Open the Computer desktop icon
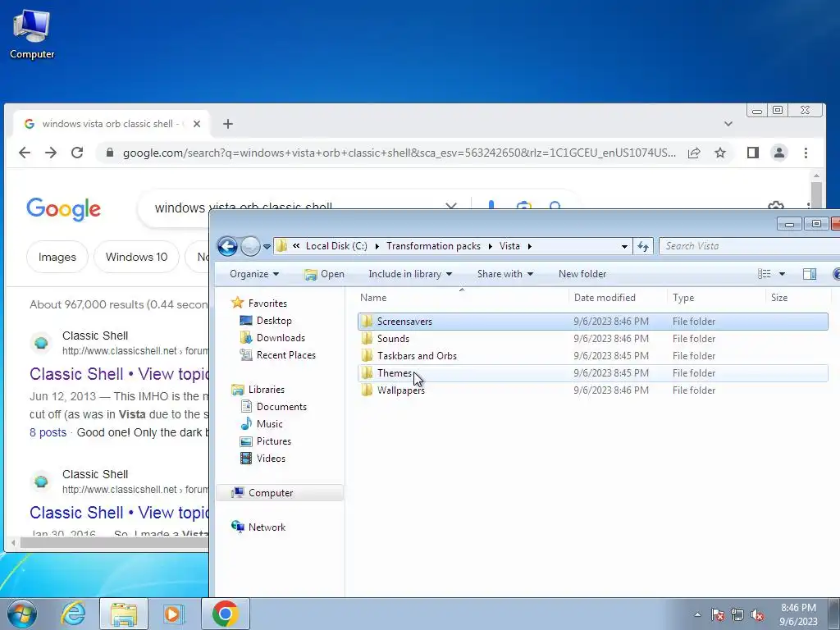840x630 pixels. [x=32, y=34]
